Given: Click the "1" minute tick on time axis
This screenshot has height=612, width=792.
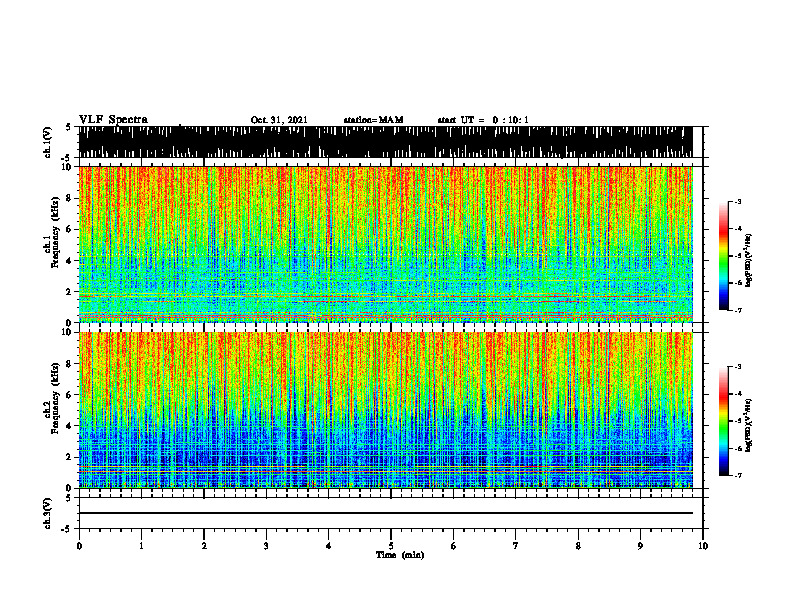Looking at the screenshot, I should (141, 546).
